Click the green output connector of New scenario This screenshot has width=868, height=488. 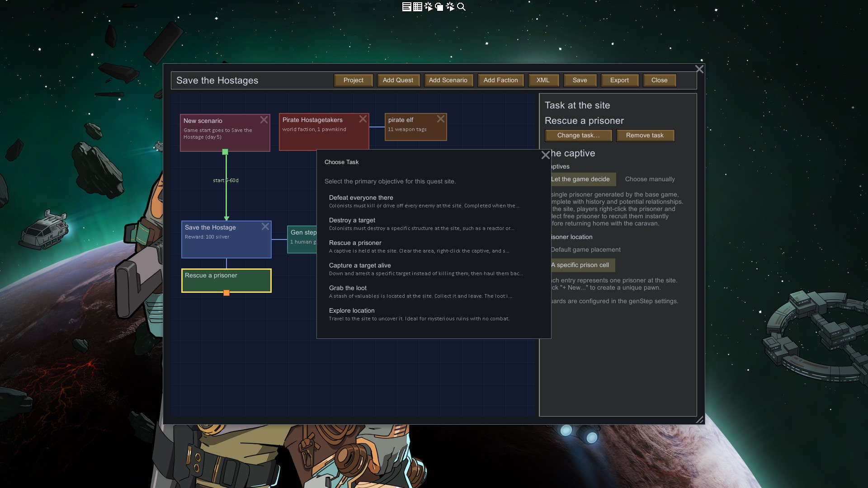click(x=225, y=152)
